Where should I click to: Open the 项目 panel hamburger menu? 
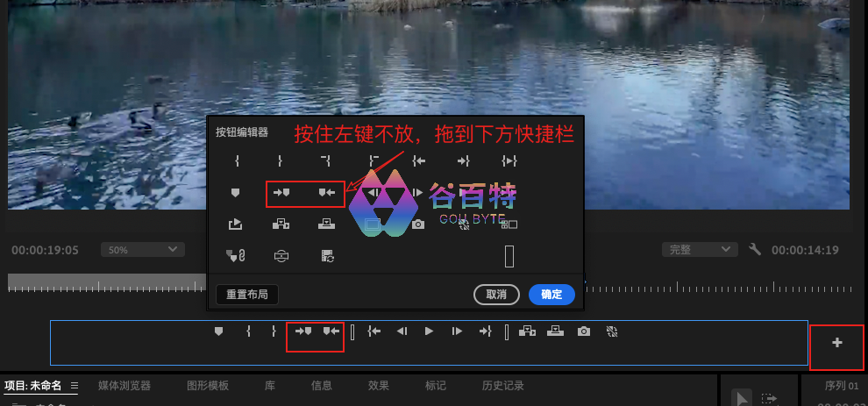click(75, 386)
